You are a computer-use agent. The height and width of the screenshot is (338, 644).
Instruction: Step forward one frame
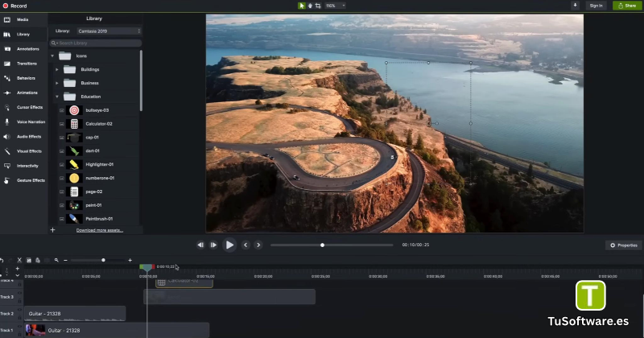213,245
